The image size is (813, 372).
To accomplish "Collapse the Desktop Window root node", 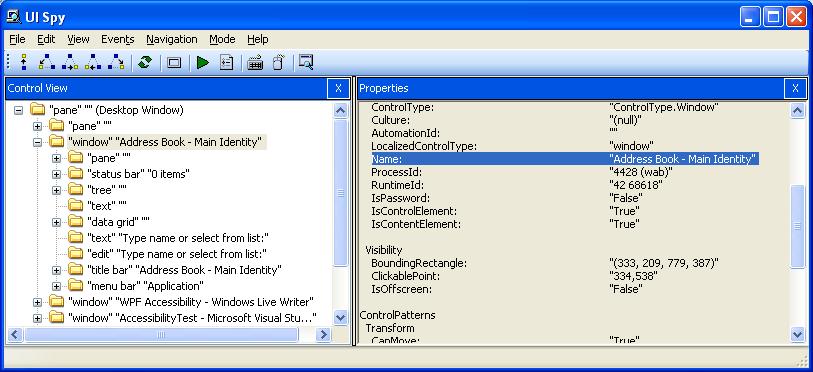I will (19, 111).
